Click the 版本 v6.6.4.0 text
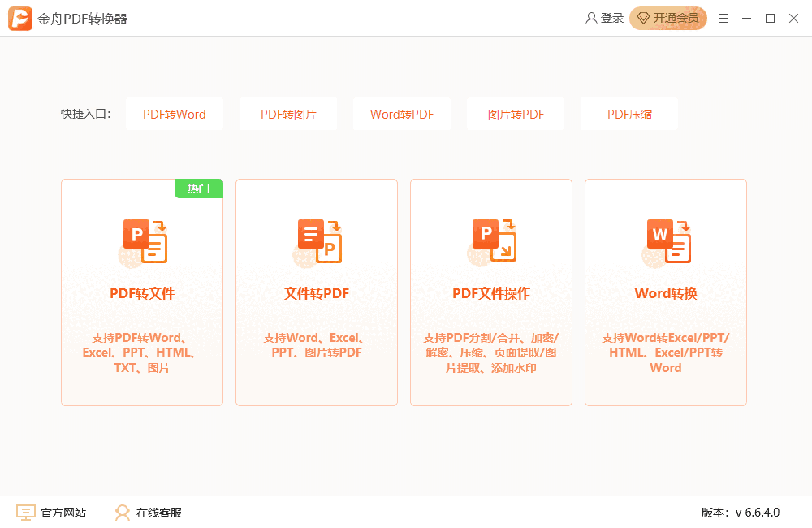812x528 pixels. [741, 513]
